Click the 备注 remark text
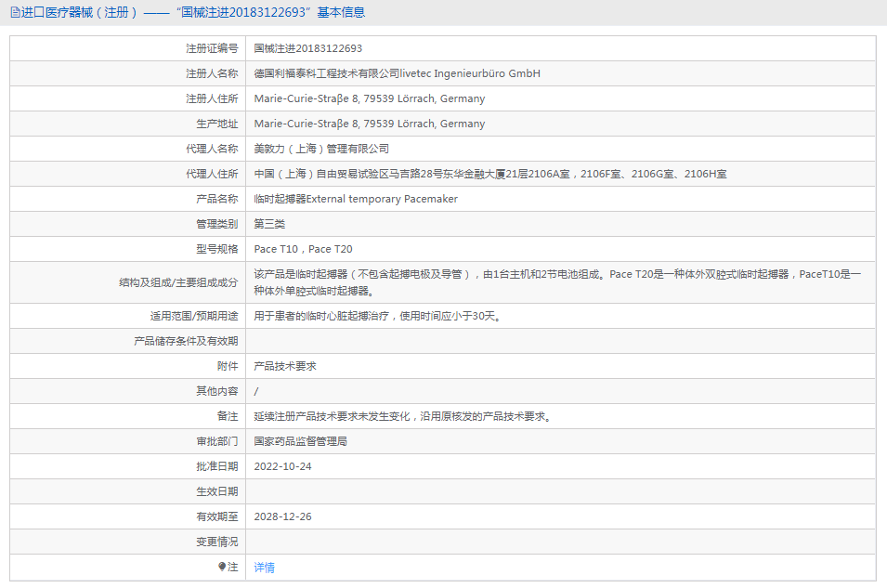Image resolution: width=887 pixels, height=588 pixels. click(x=404, y=416)
